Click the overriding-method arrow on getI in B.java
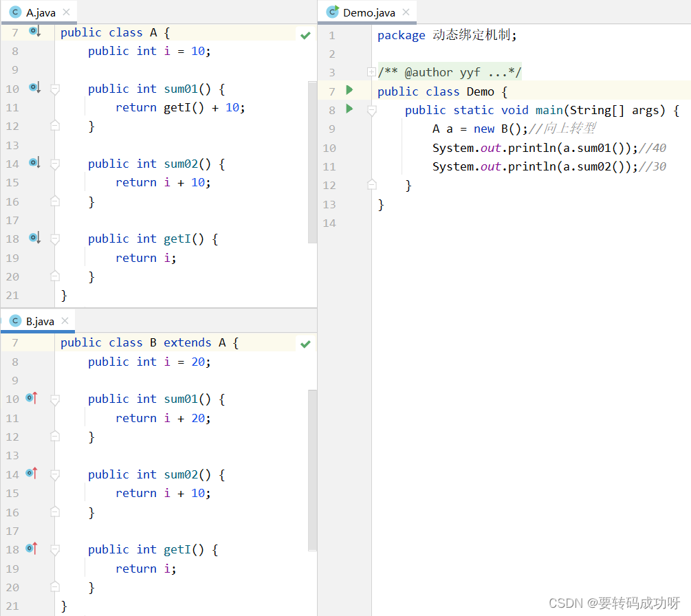This screenshot has width=691, height=616. 28,549
